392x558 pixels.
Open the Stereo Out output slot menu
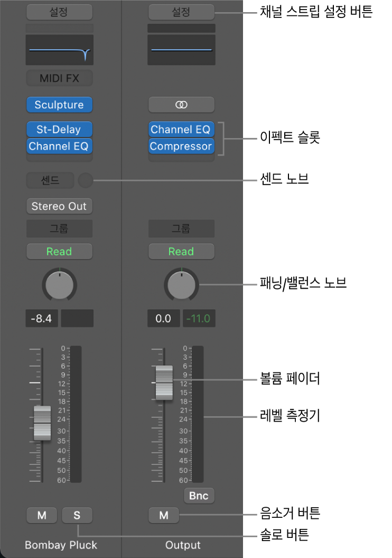(x=59, y=206)
